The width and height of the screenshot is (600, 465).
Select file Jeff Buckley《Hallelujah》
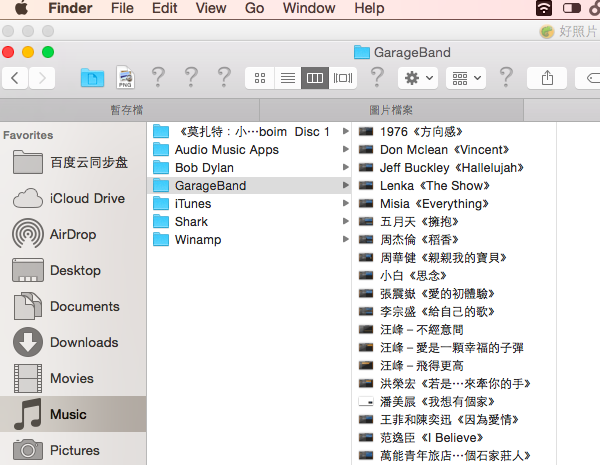point(454,168)
